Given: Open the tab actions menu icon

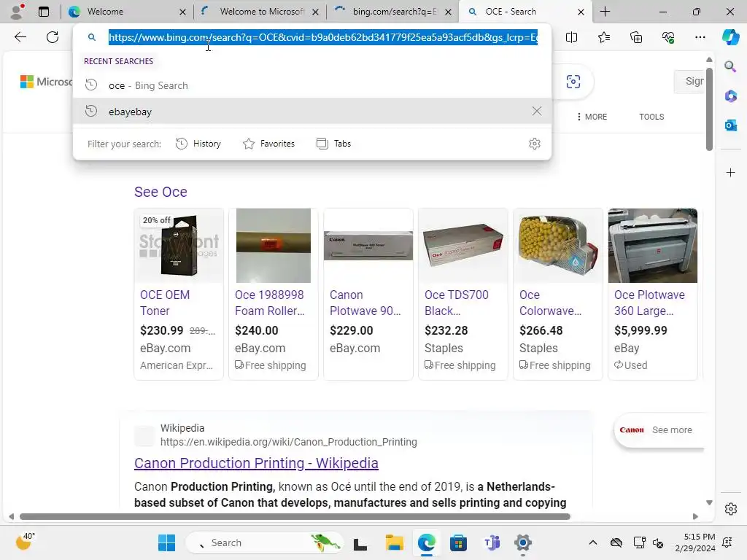Looking at the screenshot, I should [44, 12].
